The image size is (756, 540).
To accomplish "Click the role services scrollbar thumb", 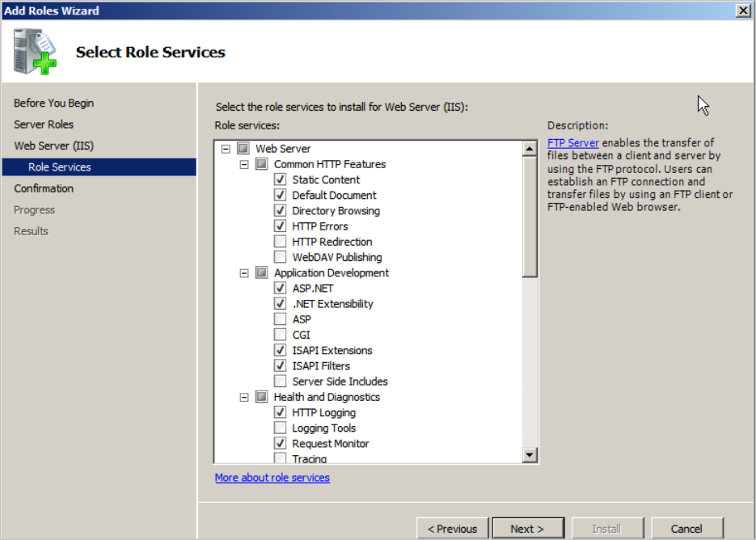I will 530,217.
